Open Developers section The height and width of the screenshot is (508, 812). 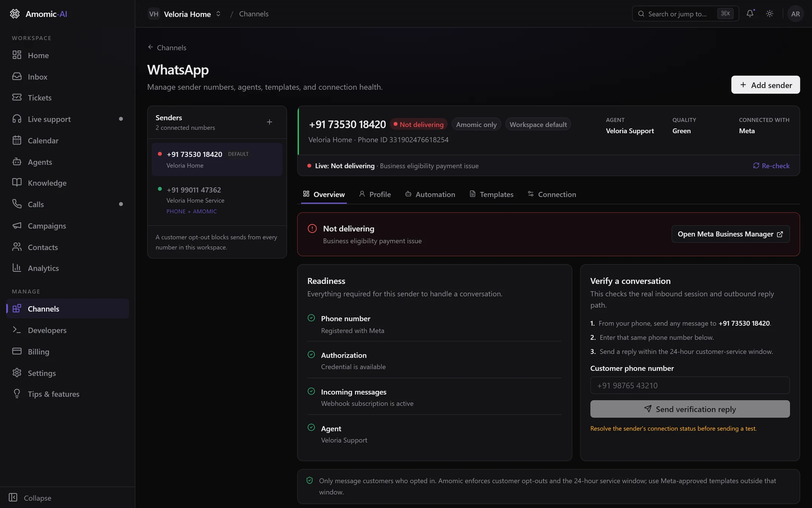(68, 330)
